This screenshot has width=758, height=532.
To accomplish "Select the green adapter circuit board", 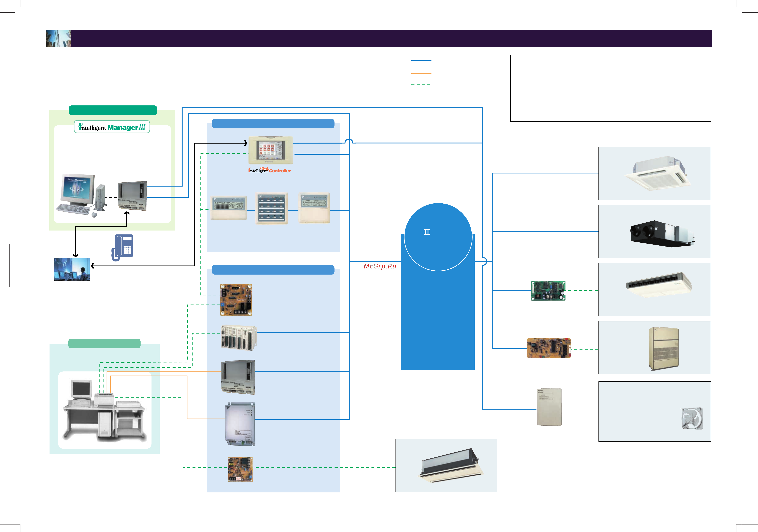I will (x=548, y=291).
